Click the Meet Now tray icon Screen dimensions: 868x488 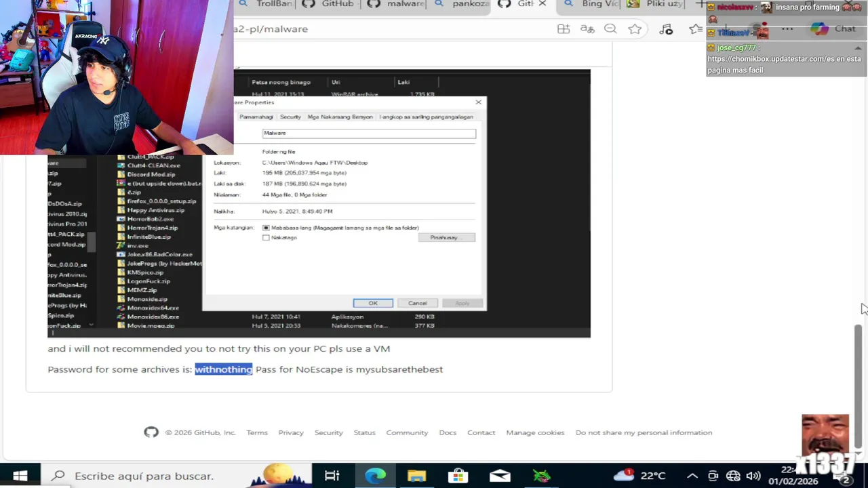[713, 476]
